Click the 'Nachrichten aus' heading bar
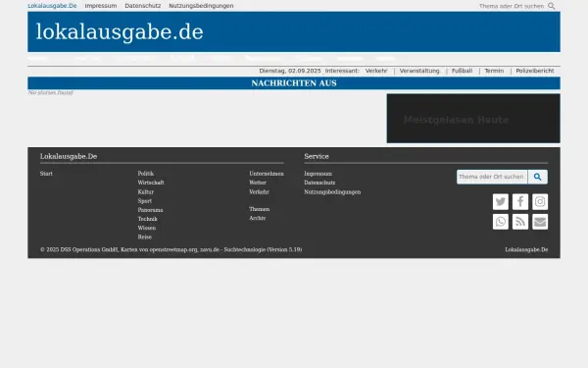Viewport: 588px width, 368px height. (x=294, y=83)
